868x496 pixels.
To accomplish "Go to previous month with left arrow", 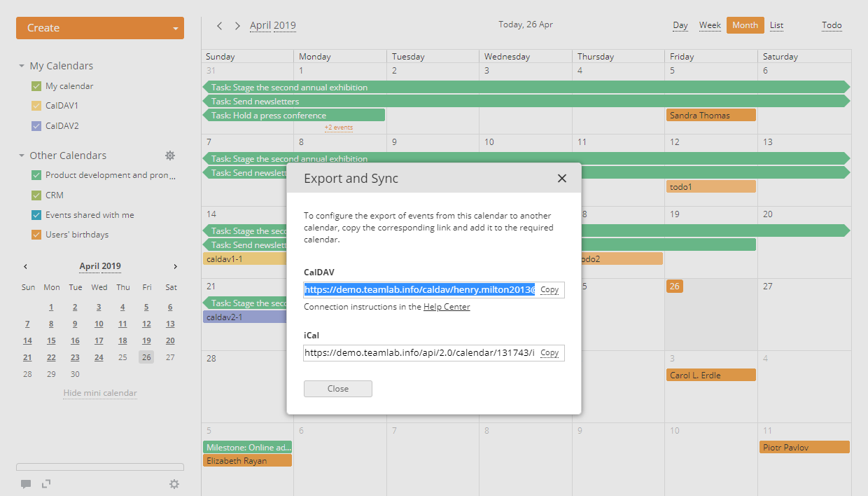I will click(219, 25).
